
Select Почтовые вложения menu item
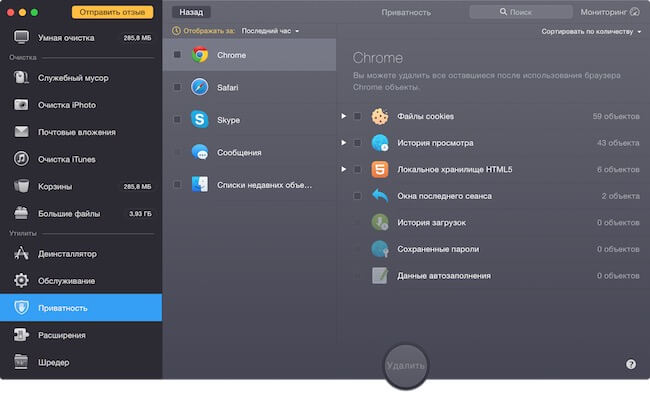pyautogui.click(x=81, y=132)
